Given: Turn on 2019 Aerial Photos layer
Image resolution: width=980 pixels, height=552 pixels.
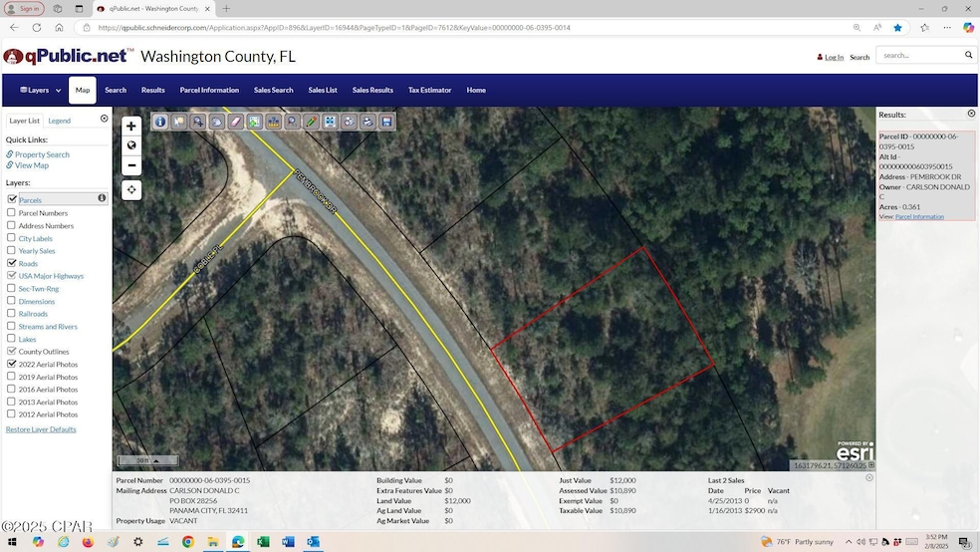Looking at the screenshot, I should 11,377.
